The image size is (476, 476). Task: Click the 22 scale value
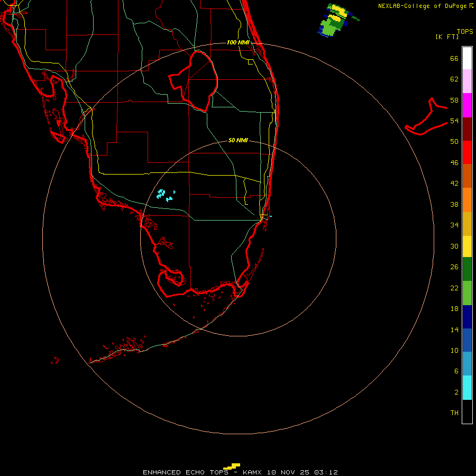pyautogui.click(x=454, y=288)
